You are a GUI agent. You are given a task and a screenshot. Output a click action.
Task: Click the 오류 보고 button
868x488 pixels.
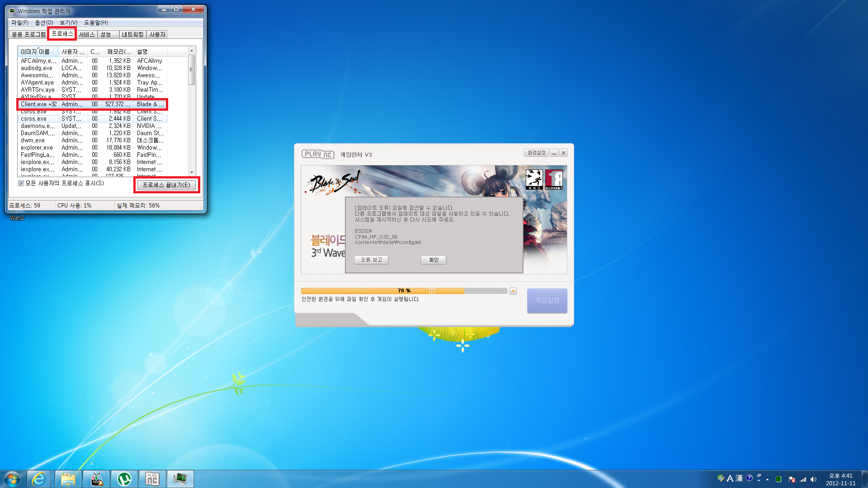(371, 260)
